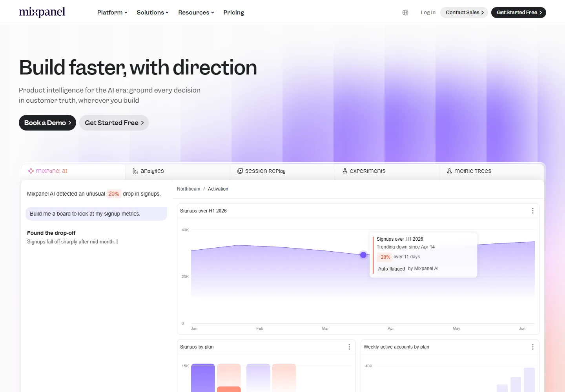This screenshot has width=565, height=392.
Task: Click the 'Weekly active accounts by plan' title
Action: tap(396, 347)
